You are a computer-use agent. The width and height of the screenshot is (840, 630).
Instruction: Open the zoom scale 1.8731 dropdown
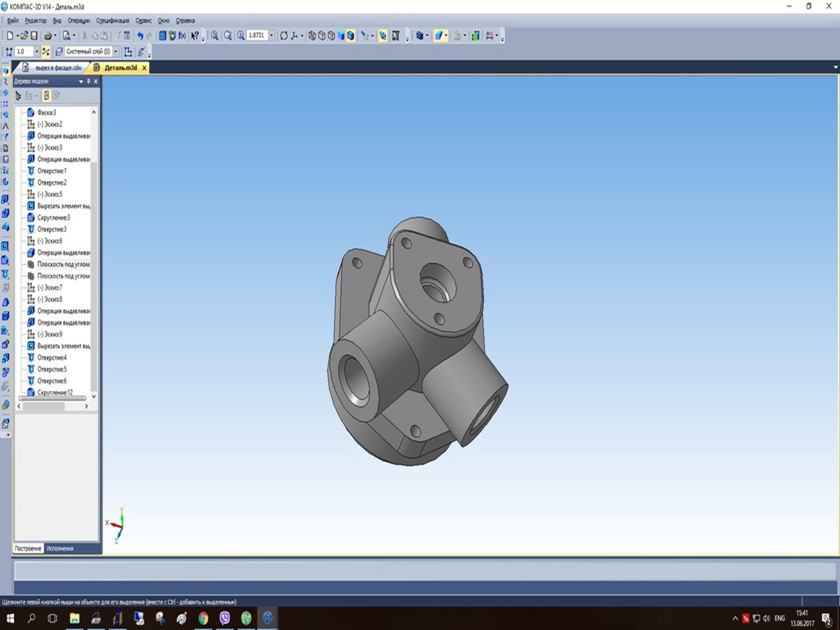pyautogui.click(x=272, y=36)
